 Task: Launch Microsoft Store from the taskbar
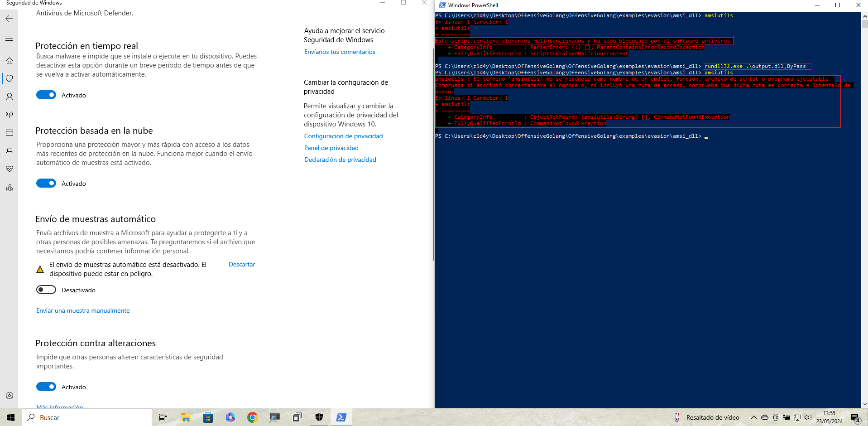pos(208,417)
